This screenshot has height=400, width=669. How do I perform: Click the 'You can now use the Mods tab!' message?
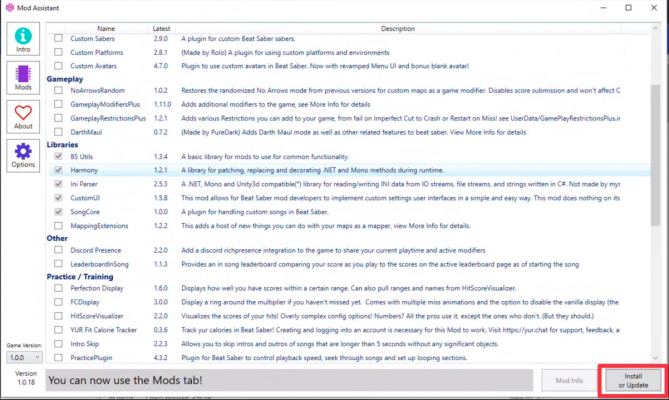125,380
